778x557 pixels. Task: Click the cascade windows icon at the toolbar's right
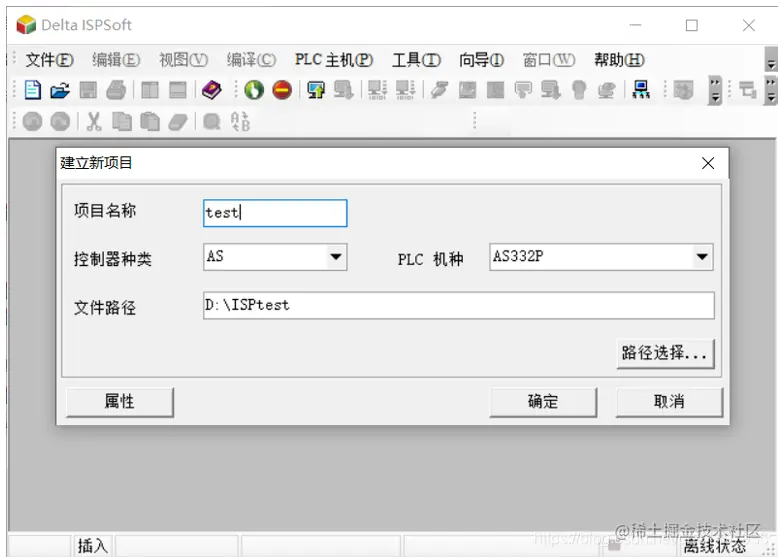(748, 90)
